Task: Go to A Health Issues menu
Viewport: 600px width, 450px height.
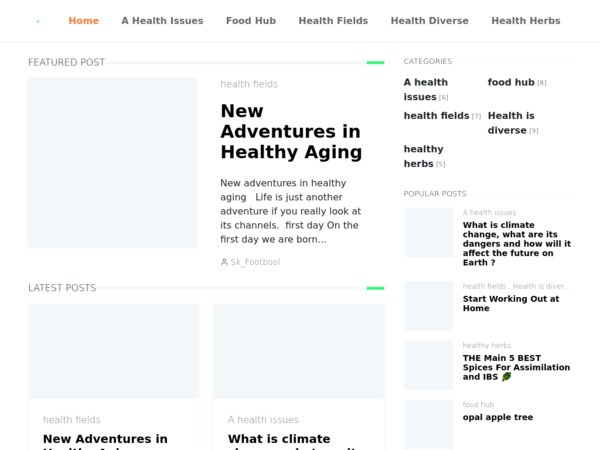Action: coord(162,21)
